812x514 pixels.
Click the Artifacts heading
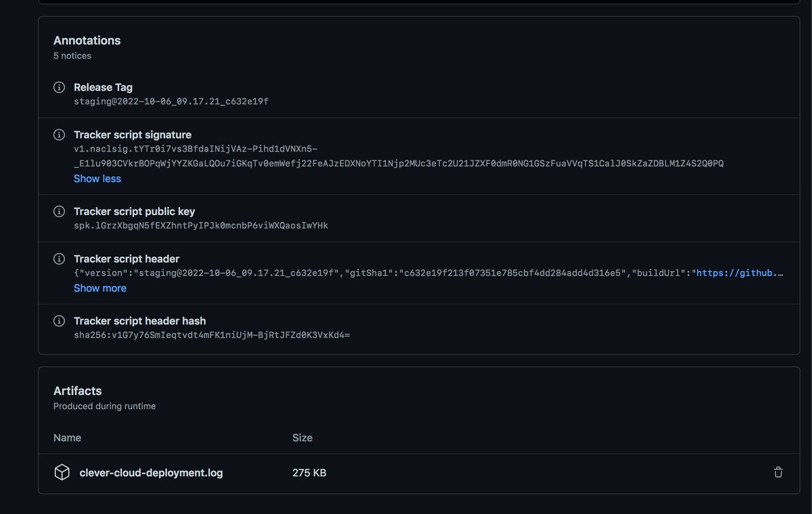(78, 391)
